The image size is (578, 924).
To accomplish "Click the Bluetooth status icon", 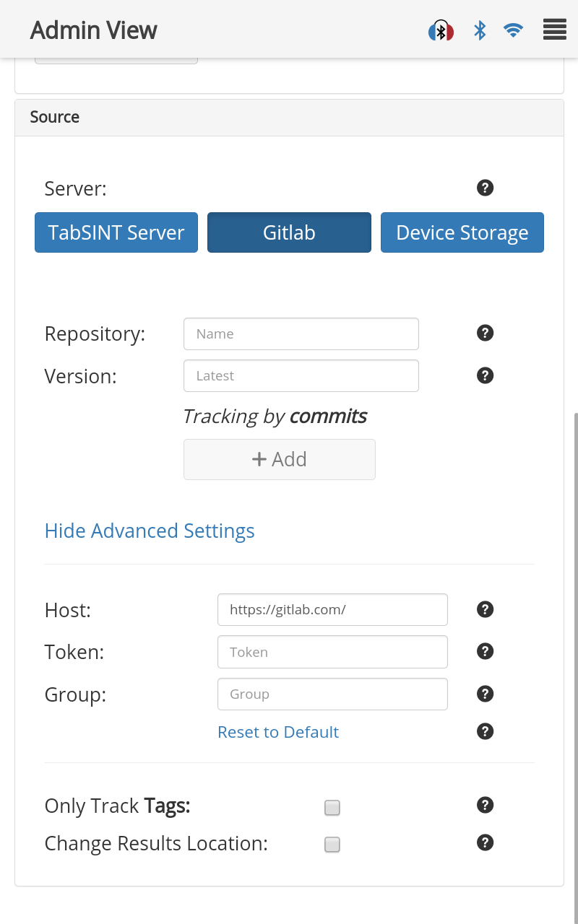I will tap(480, 30).
